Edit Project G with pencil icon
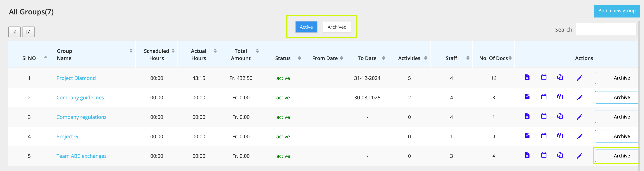Viewport: 644px width, 171px height. [x=580, y=136]
